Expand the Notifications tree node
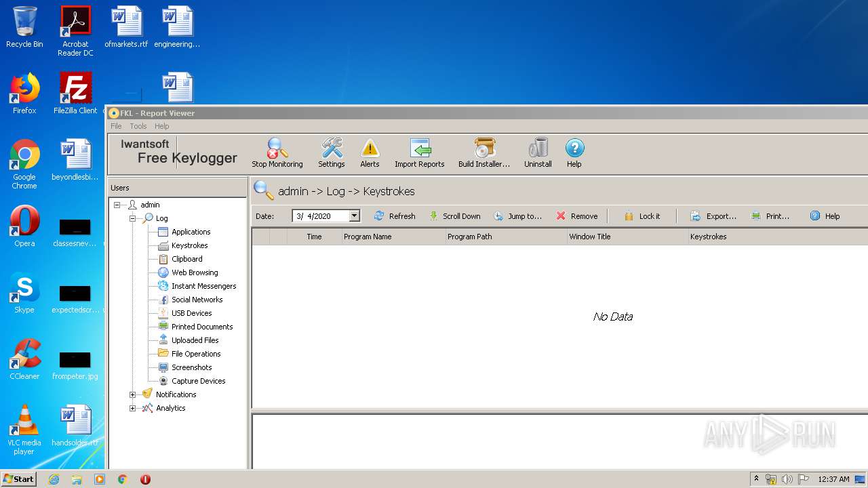 (x=133, y=394)
